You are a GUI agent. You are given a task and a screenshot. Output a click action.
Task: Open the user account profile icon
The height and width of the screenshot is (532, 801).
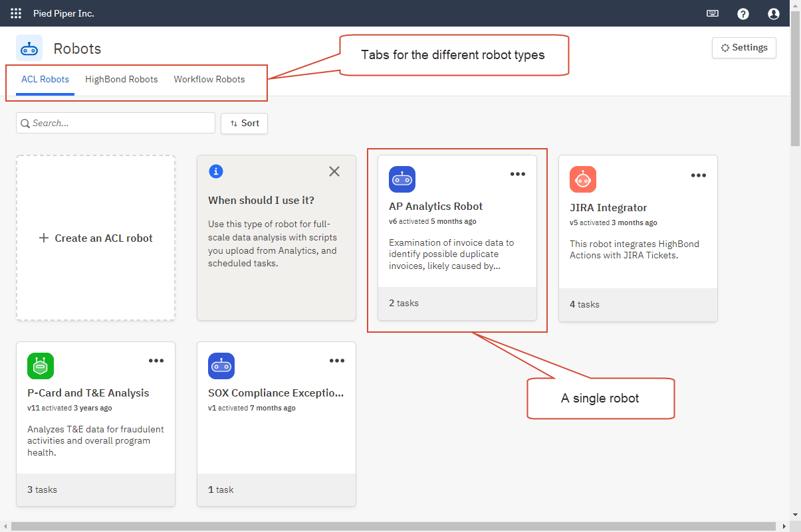click(774, 14)
